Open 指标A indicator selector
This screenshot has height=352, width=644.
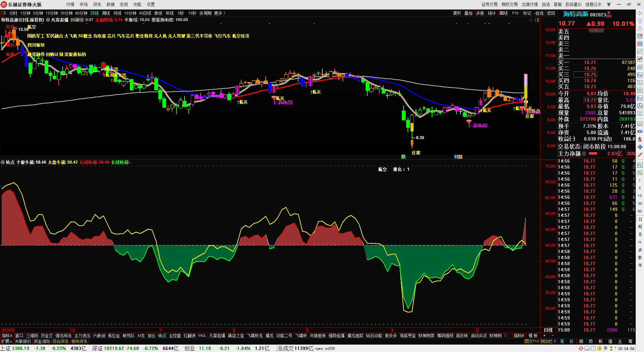pyautogui.click(x=7, y=336)
